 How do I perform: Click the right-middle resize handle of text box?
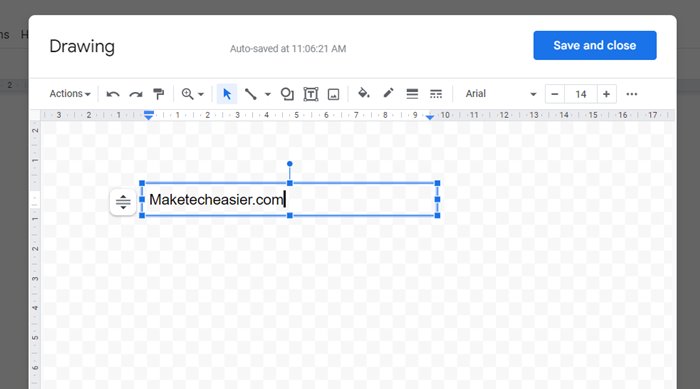click(x=438, y=199)
